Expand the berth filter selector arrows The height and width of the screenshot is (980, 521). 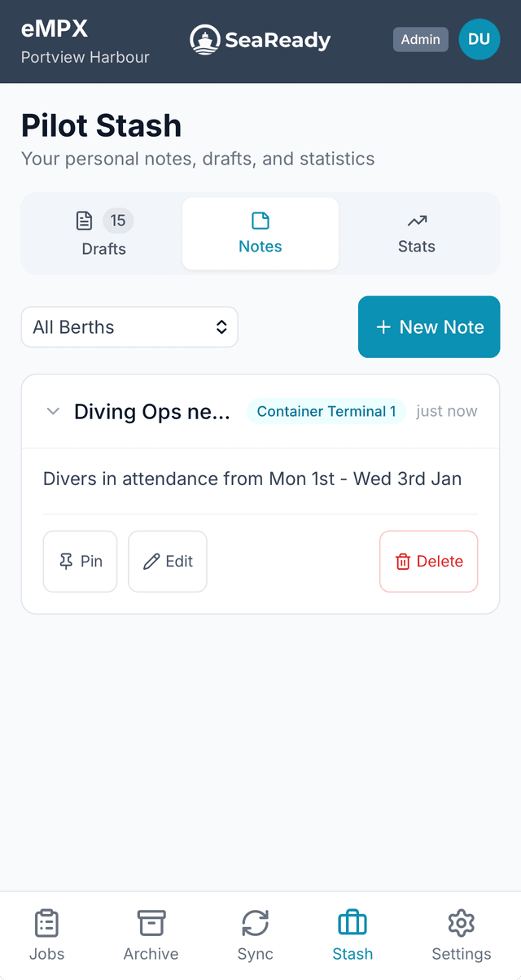pos(221,326)
